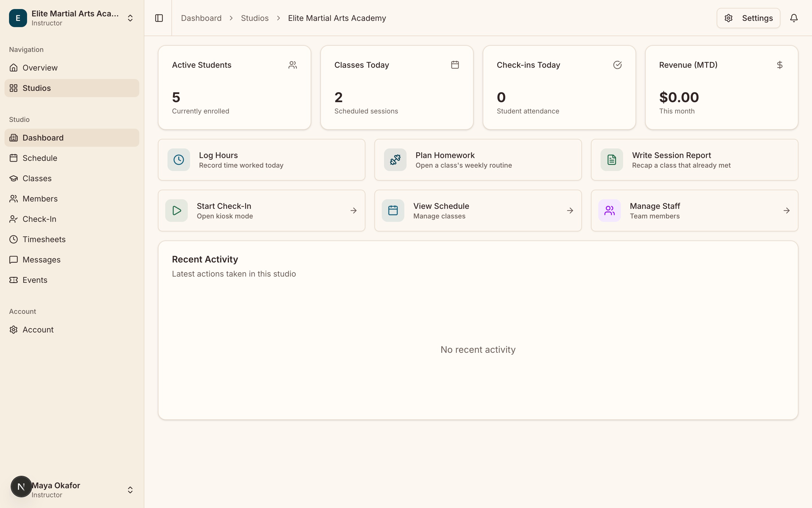Viewport: 812px width, 508px height.
Task: Open Check-In in sidebar
Action: pyautogui.click(x=72, y=219)
